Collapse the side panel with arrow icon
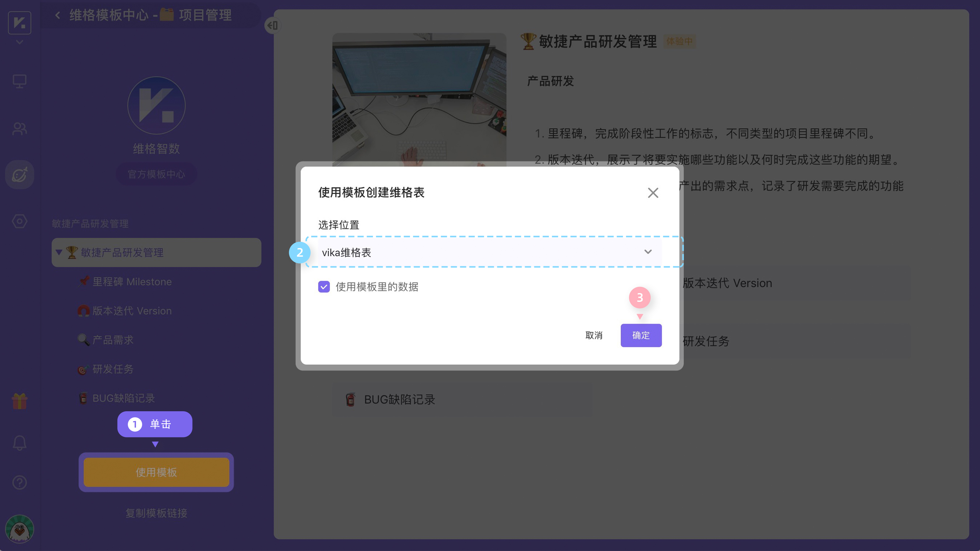This screenshot has width=980, height=551. (272, 26)
